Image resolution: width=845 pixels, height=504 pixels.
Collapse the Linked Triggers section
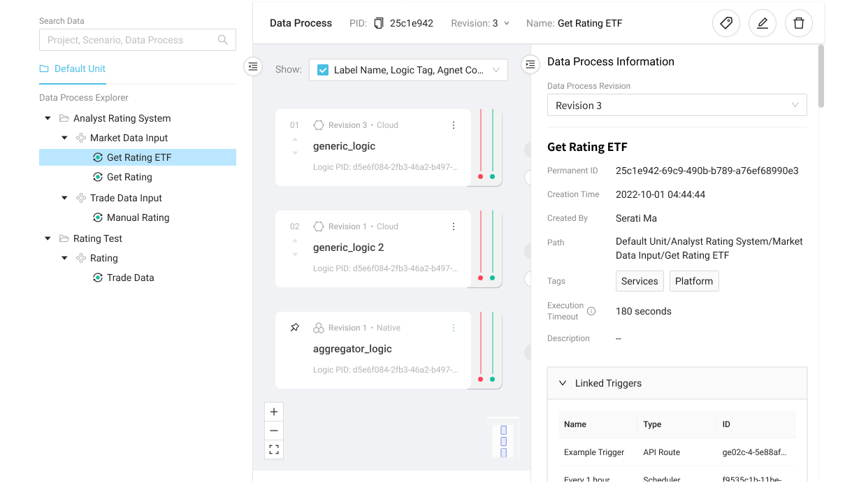coord(563,383)
